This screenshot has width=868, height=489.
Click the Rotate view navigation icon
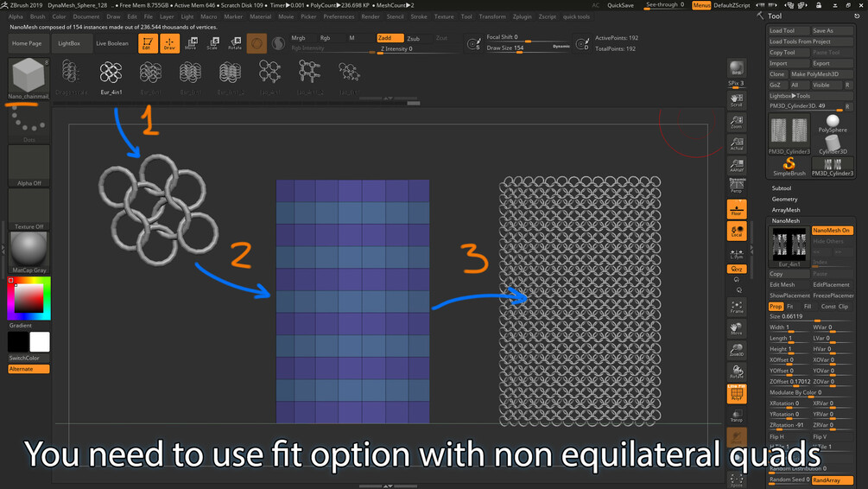736,372
